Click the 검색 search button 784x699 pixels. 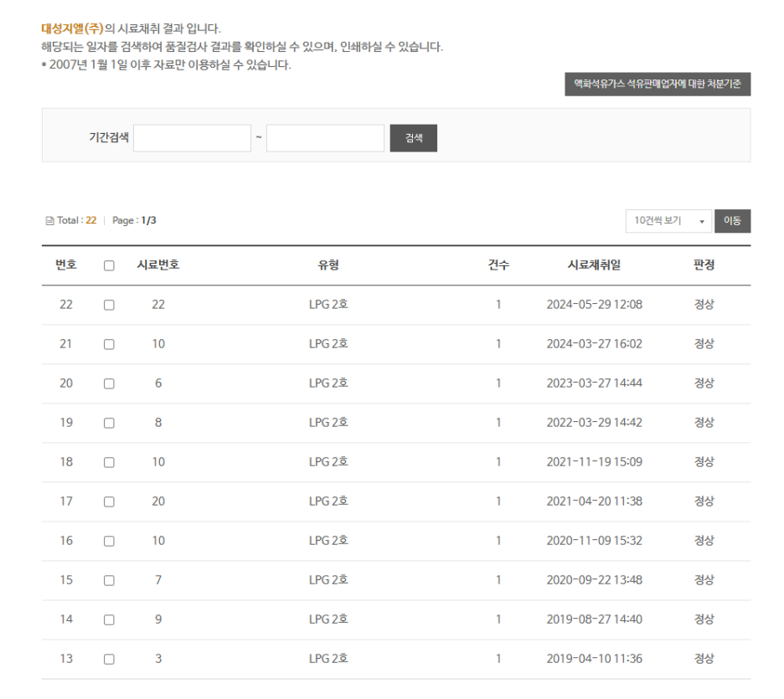[413, 138]
